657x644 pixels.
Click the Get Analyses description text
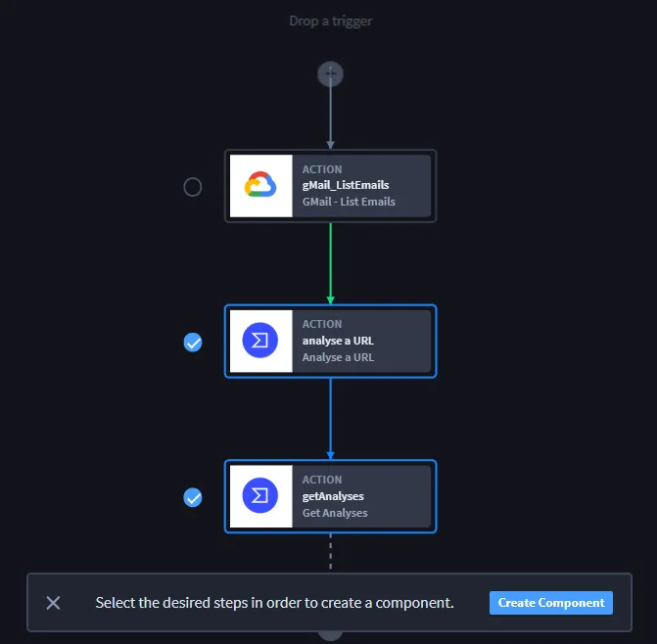pyautogui.click(x=335, y=513)
